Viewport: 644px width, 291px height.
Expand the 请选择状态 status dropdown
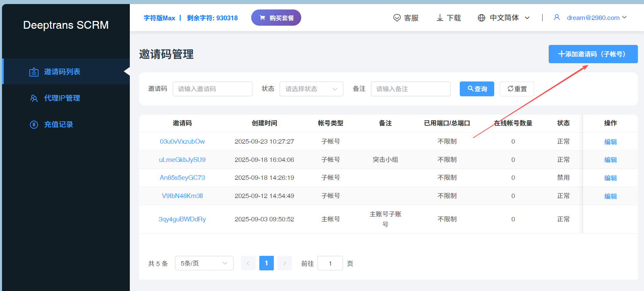pos(311,89)
